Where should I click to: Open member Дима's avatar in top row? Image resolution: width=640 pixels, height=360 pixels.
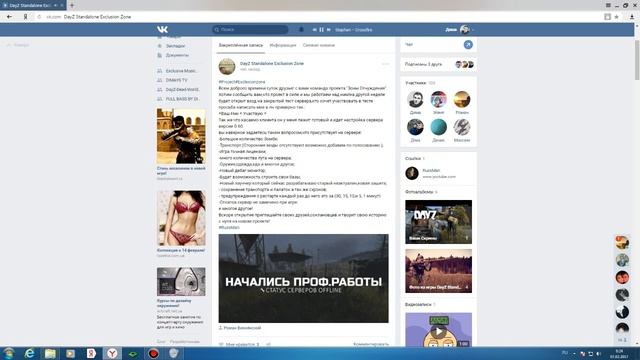415,99
